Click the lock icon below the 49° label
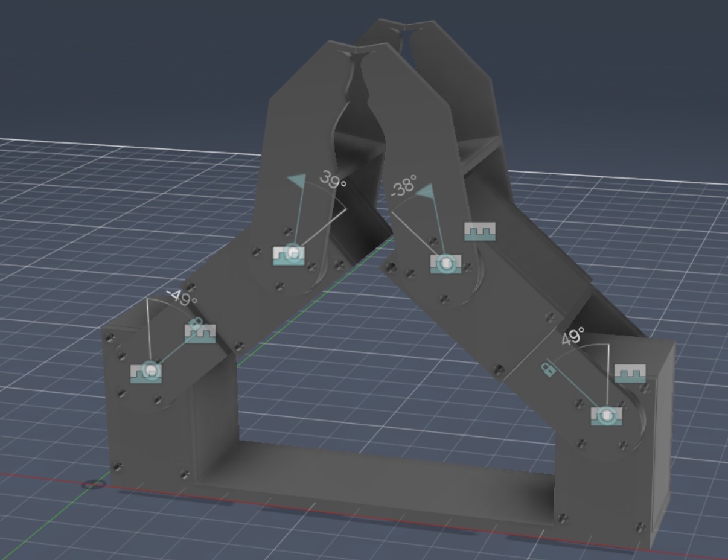Viewport: 728px width, 560px height. 549,369
